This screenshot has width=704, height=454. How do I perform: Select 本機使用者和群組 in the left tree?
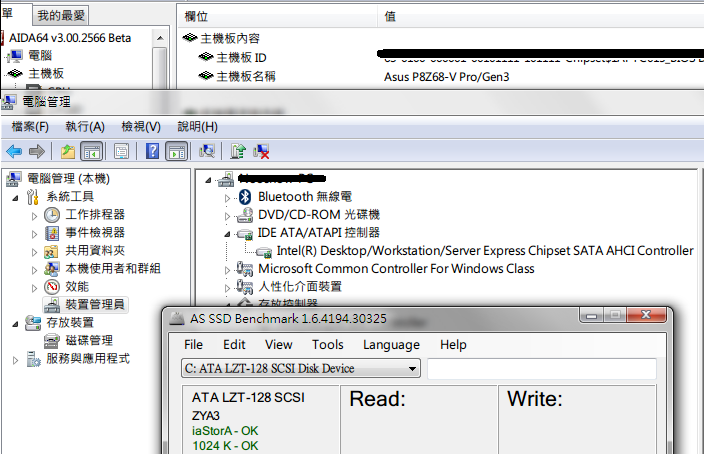[x=113, y=269]
